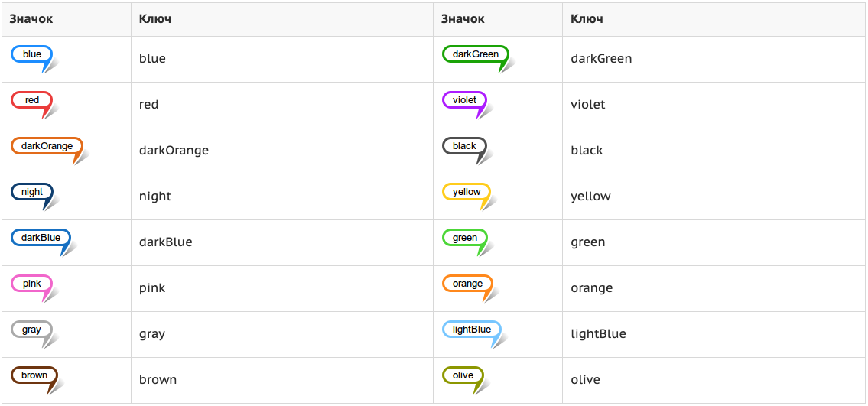
Task: Choose the brown placemark icon
Action: 37,380
